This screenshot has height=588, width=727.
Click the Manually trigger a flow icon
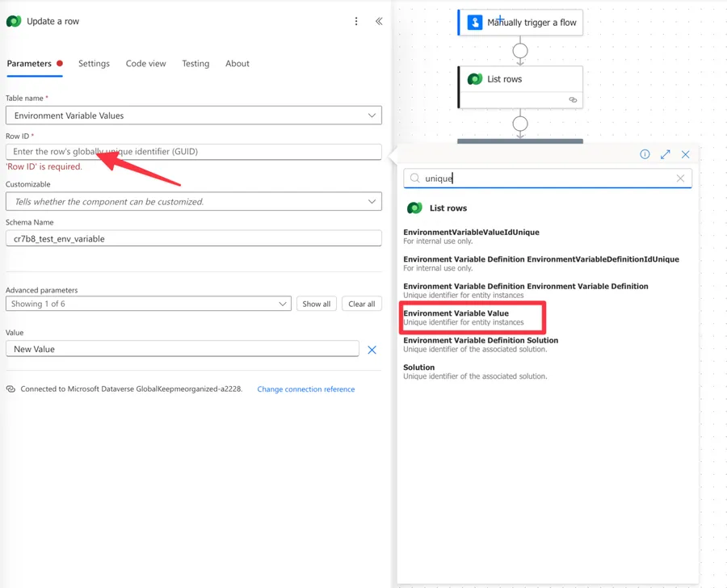pyautogui.click(x=475, y=23)
